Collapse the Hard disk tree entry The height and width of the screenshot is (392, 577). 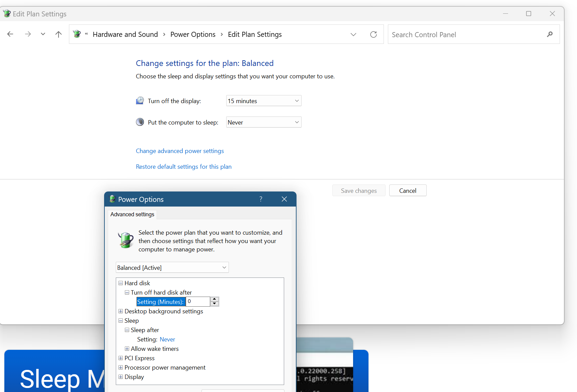coord(121,283)
